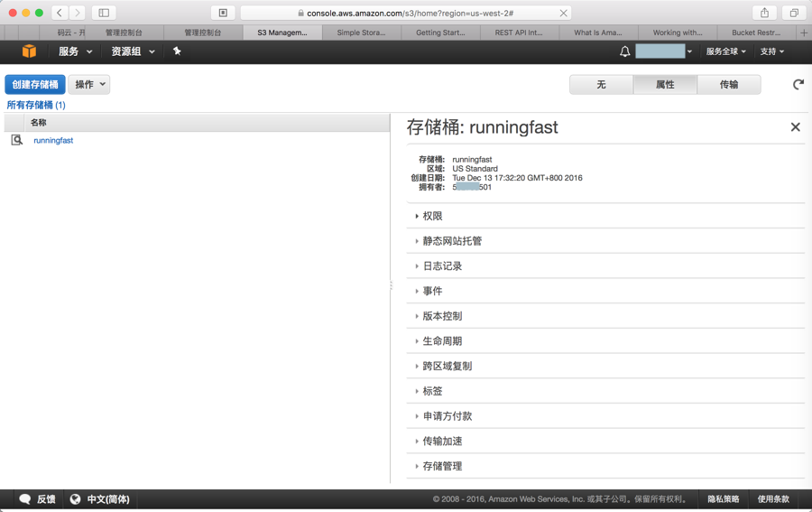Change language via 中文(简体) button
Screen dimensions: 812x512
coord(100,499)
